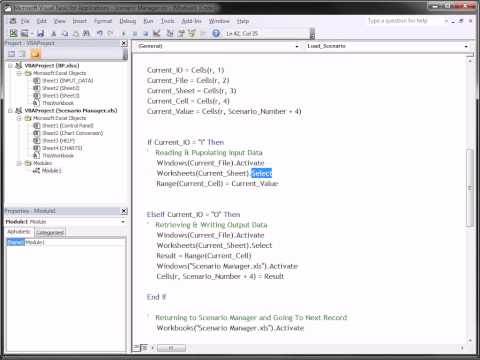This screenshot has width=480, height=360.
Task: Open the Window menu
Action: [x=219, y=21]
